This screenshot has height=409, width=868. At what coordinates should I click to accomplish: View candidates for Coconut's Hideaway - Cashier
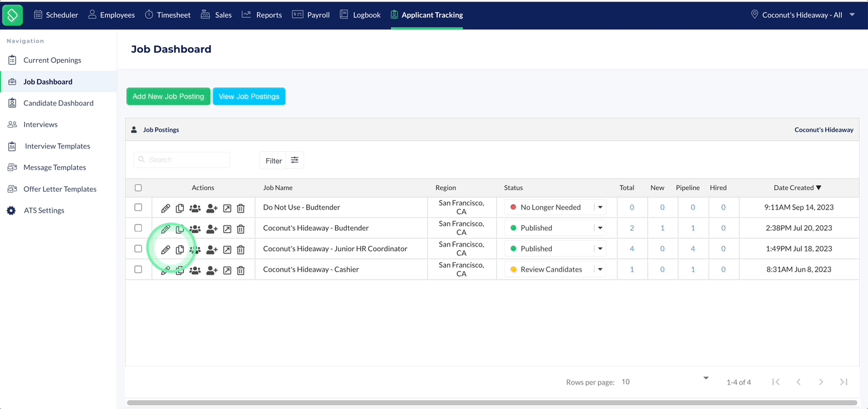point(195,270)
